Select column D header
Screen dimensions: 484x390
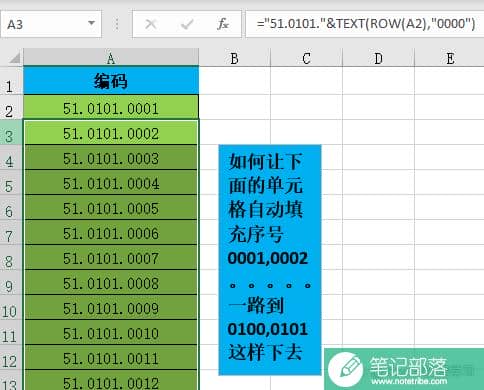378,58
